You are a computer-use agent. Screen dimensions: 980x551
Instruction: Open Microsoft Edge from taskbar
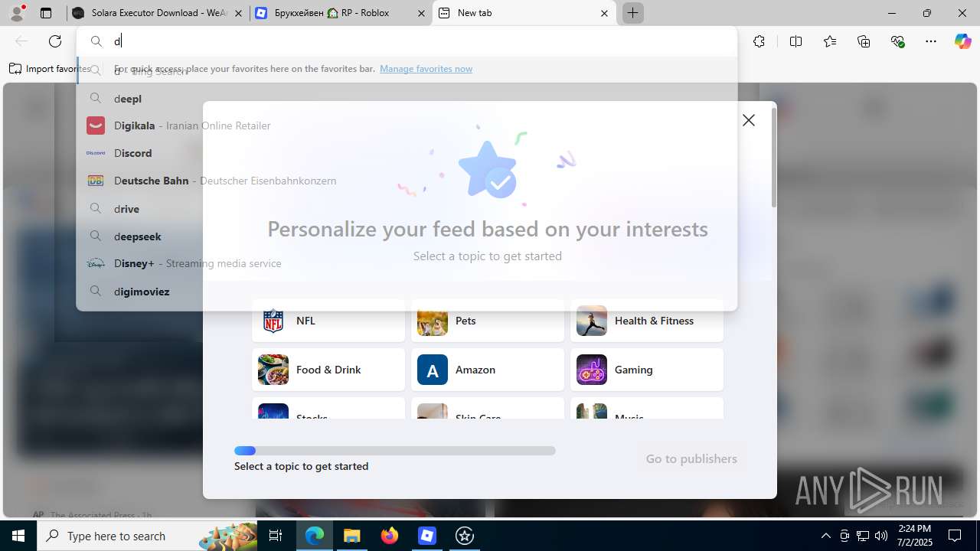pos(315,536)
